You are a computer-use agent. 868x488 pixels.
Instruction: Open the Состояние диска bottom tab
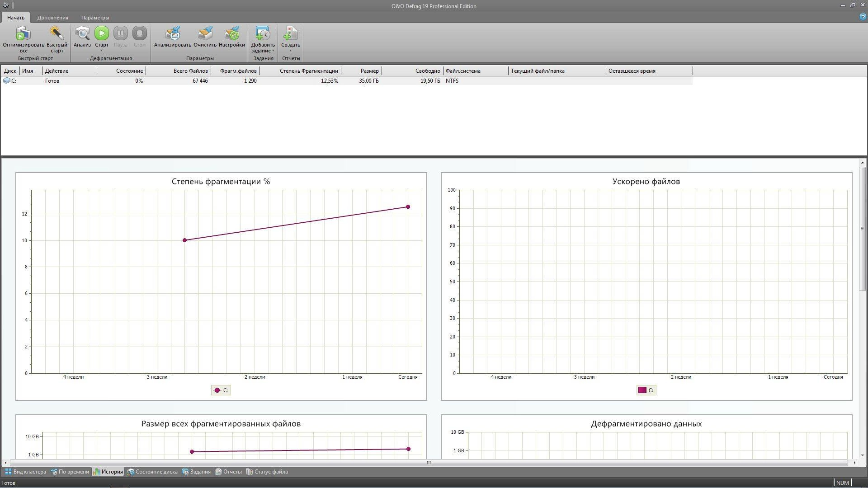152,472
